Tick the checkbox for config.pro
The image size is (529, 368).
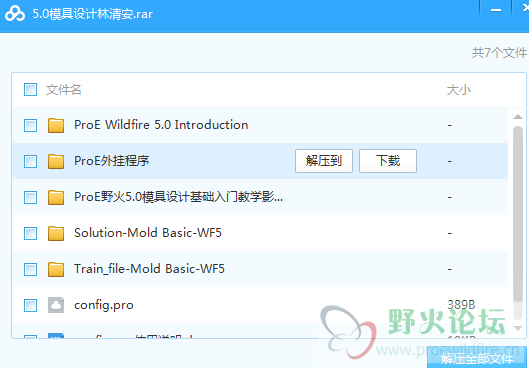click(x=30, y=306)
